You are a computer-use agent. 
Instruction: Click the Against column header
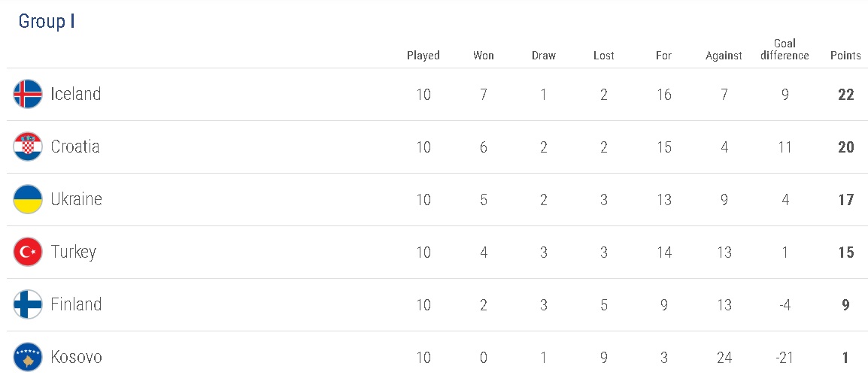pos(724,56)
